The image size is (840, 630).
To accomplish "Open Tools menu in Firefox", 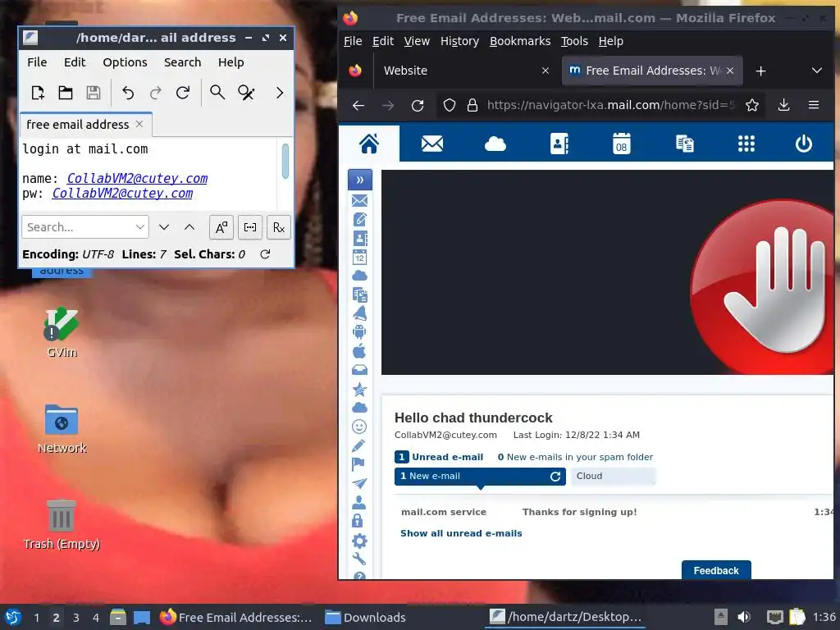I will point(574,41).
